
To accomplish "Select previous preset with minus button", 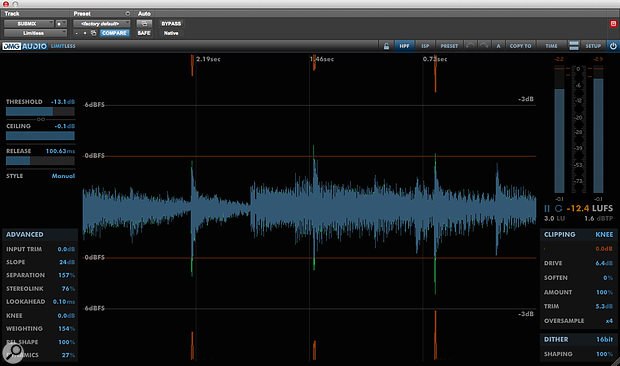I will tap(77, 33).
